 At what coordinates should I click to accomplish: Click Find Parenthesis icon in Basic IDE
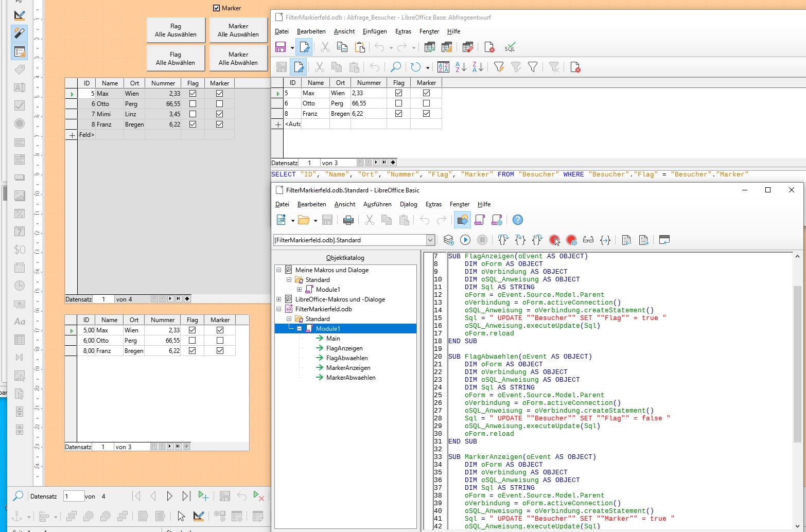tap(605, 240)
